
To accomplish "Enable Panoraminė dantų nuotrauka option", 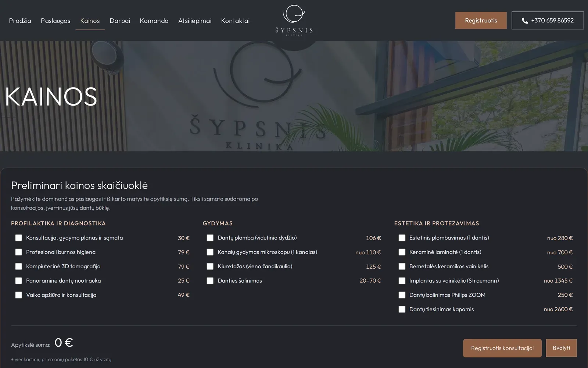I will point(18,281).
